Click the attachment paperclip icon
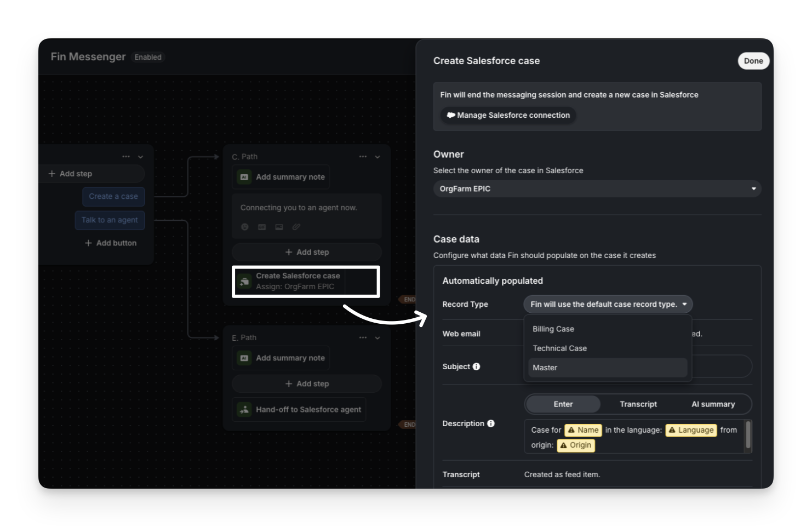 296,227
